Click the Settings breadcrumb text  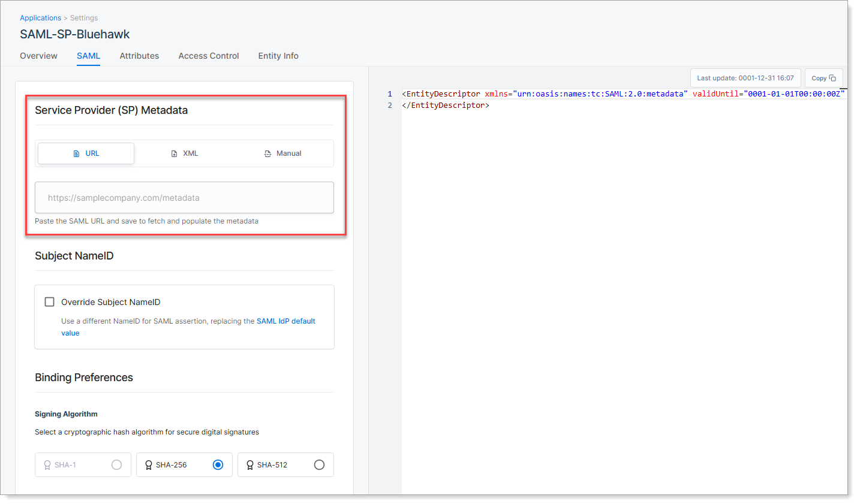pyautogui.click(x=84, y=18)
